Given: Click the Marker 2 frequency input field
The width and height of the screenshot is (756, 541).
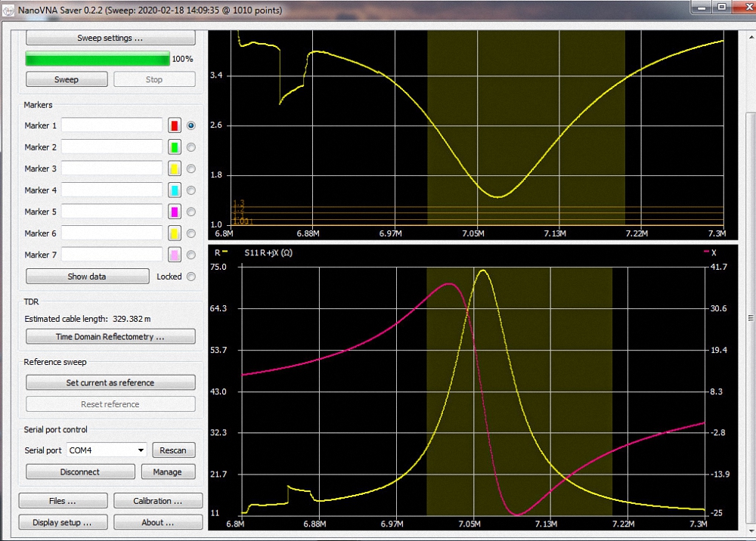Looking at the screenshot, I should (112, 147).
